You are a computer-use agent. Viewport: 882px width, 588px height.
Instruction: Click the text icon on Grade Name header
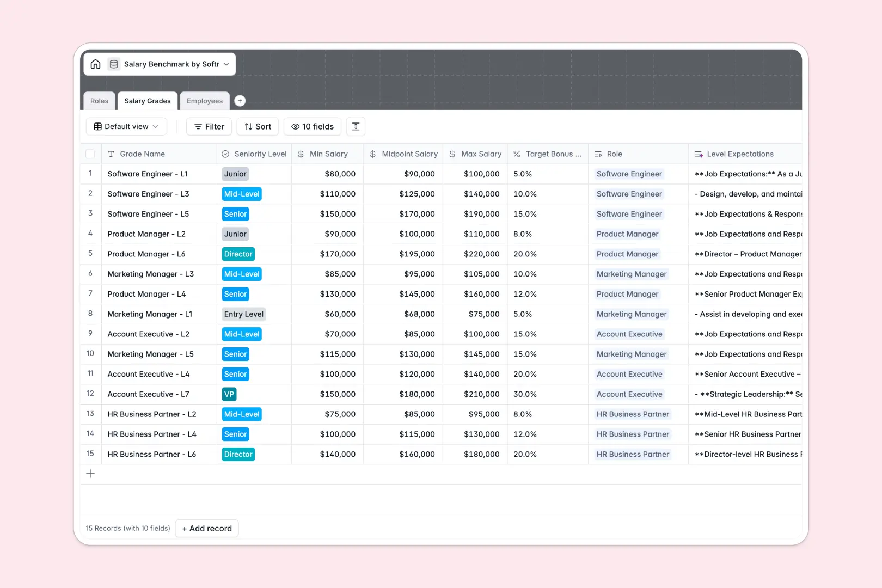click(x=111, y=154)
